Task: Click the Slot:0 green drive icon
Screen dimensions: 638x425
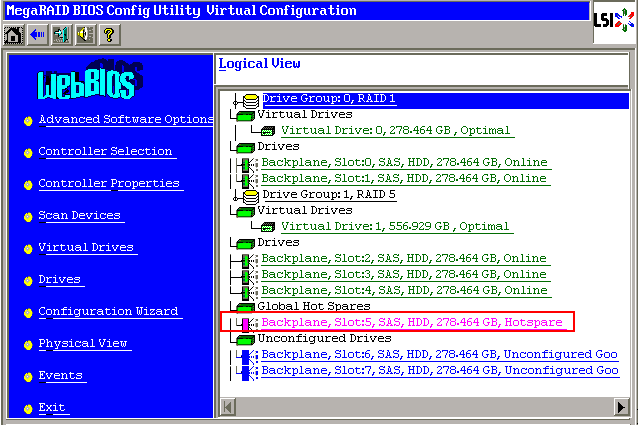Action: 248,165
